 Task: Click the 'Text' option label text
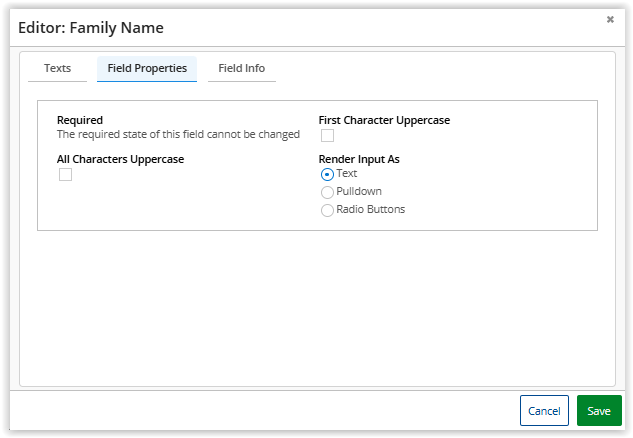tap(347, 173)
